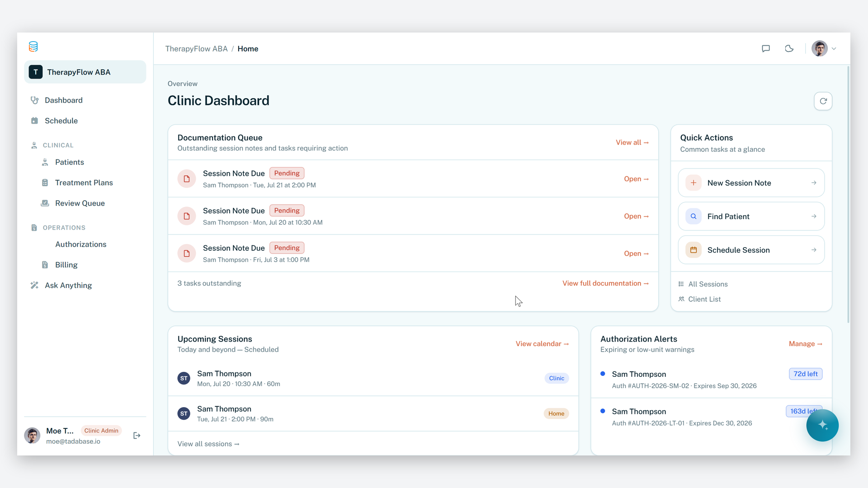
Task: Click the plus icon for New Session Note
Action: pos(693,183)
